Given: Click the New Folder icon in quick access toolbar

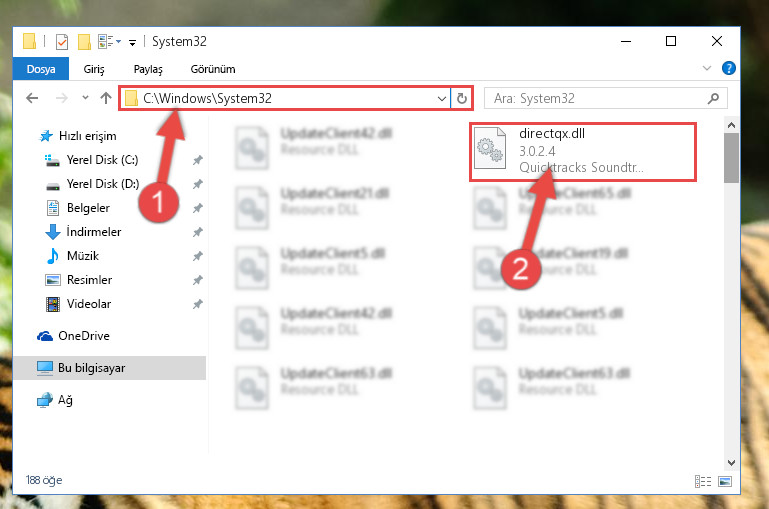Looking at the screenshot, I should coord(84,42).
